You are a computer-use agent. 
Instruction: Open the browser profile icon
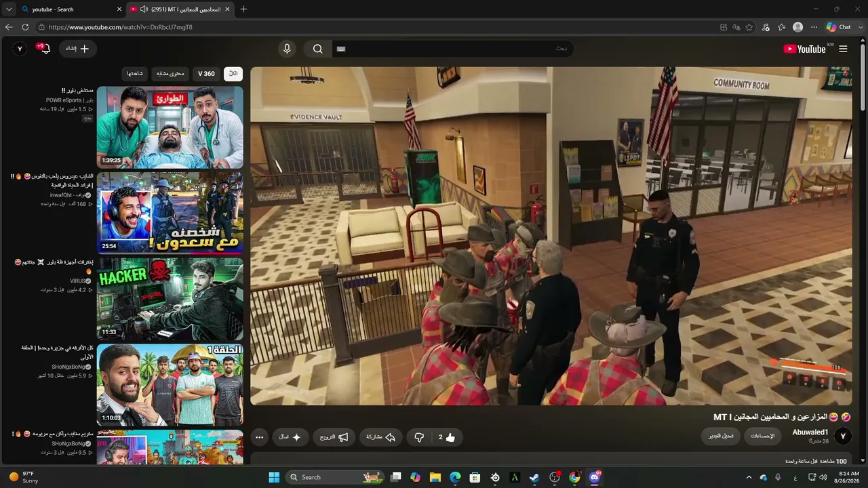pyautogui.click(x=797, y=27)
